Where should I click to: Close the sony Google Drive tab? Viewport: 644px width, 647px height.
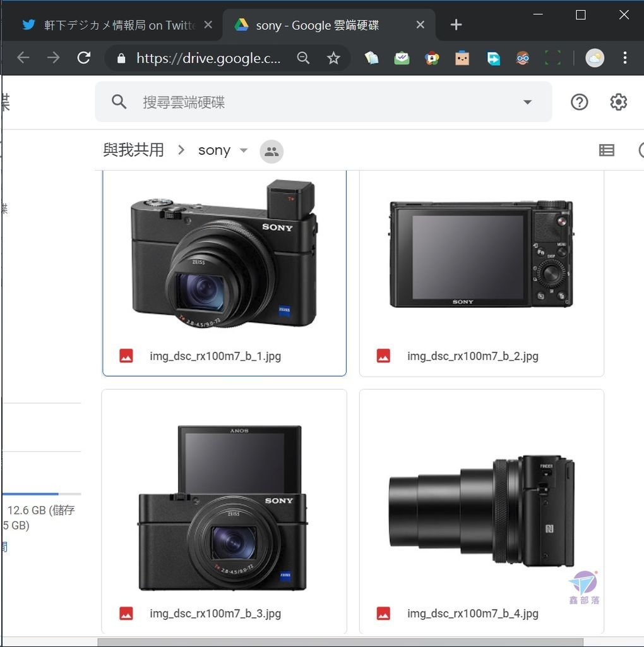pos(420,25)
